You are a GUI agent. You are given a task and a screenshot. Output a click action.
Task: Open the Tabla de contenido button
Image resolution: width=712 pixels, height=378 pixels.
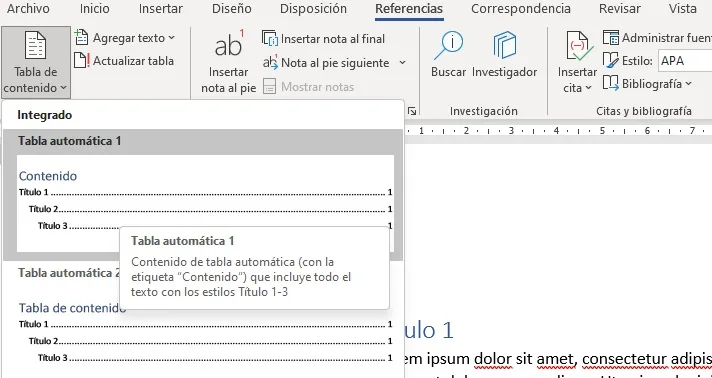pyautogui.click(x=36, y=62)
